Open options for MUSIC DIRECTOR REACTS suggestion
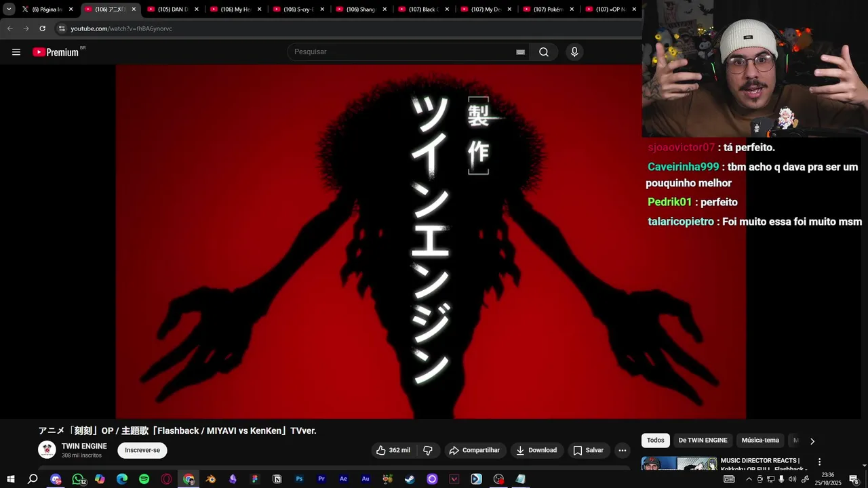868x488 pixels. click(x=819, y=462)
